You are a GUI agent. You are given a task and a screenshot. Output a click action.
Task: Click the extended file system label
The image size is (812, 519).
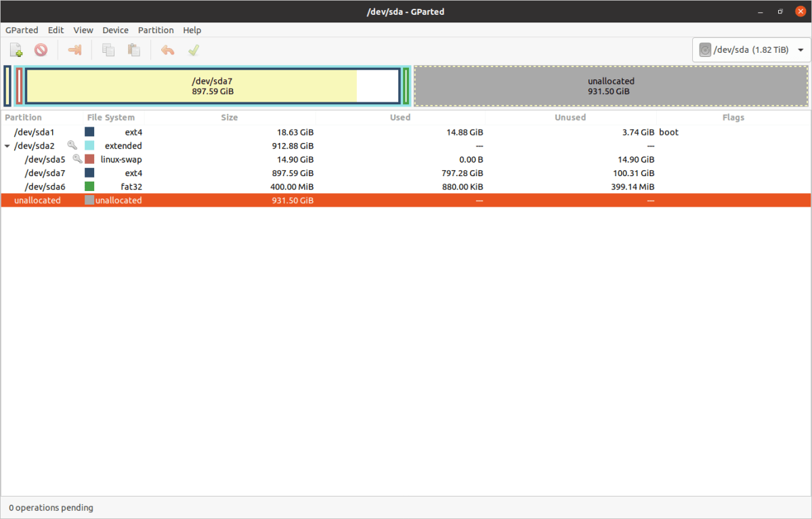123,146
